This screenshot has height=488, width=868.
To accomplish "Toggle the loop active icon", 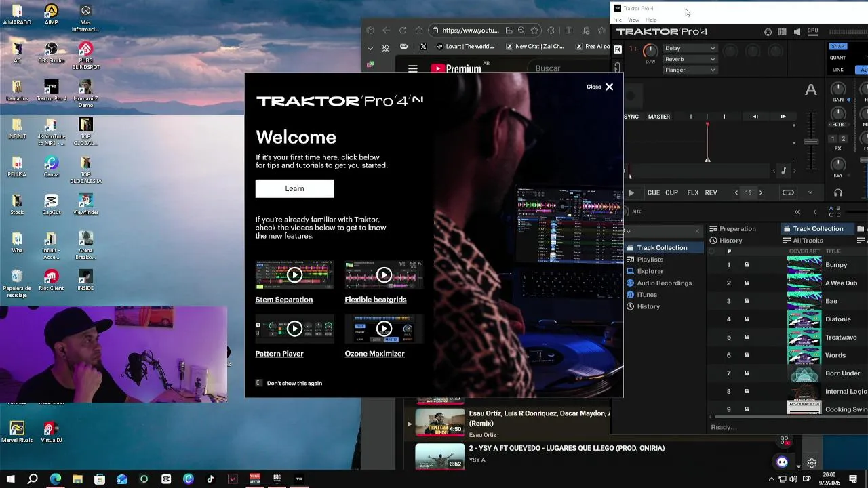I will 788,192.
